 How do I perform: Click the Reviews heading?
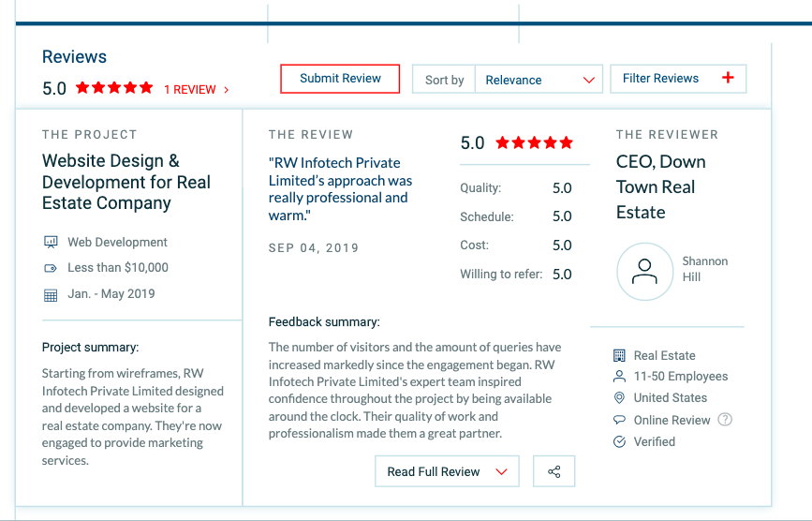[75, 56]
